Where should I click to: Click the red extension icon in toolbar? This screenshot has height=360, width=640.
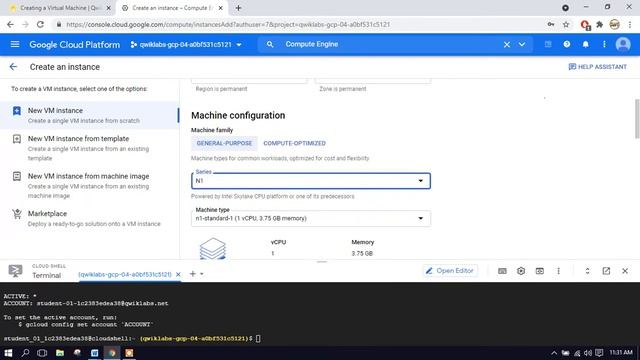[x=584, y=25]
